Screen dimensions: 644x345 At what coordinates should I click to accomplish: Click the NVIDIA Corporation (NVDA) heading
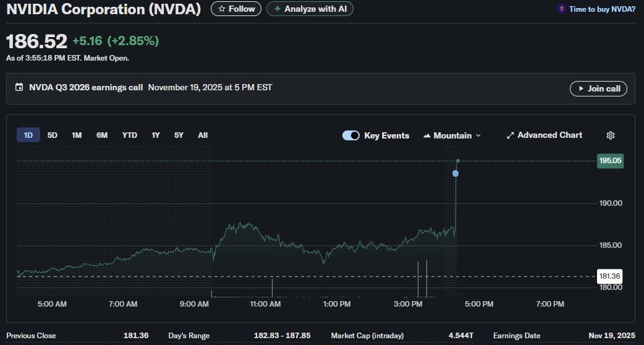click(103, 9)
